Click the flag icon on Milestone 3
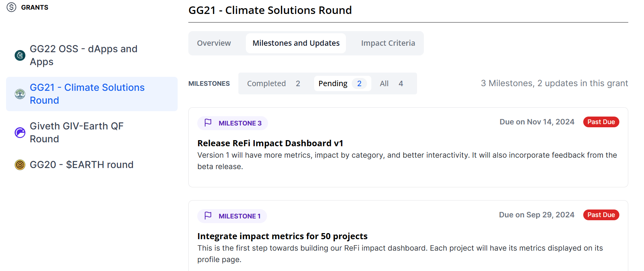The width and height of the screenshot is (644, 271). click(x=208, y=123)
